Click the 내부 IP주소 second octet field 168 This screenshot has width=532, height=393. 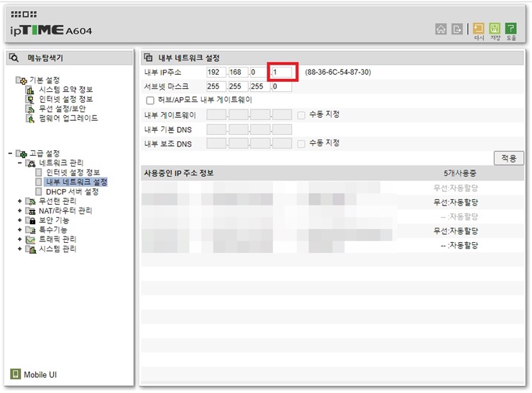click(x=238, y=73)
